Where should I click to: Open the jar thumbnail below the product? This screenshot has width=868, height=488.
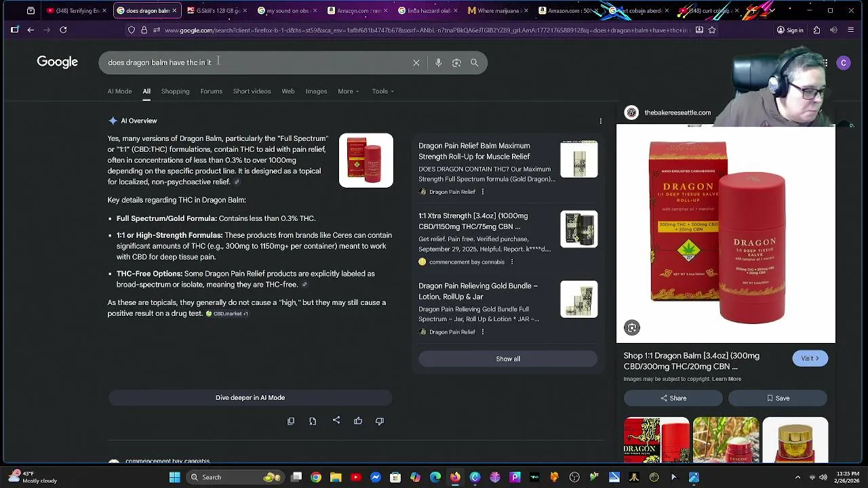pyautogui.click(x=795, y=439)
